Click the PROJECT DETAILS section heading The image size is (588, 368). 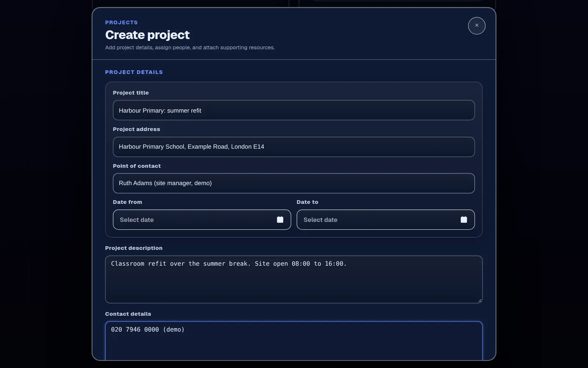[134, 72]
